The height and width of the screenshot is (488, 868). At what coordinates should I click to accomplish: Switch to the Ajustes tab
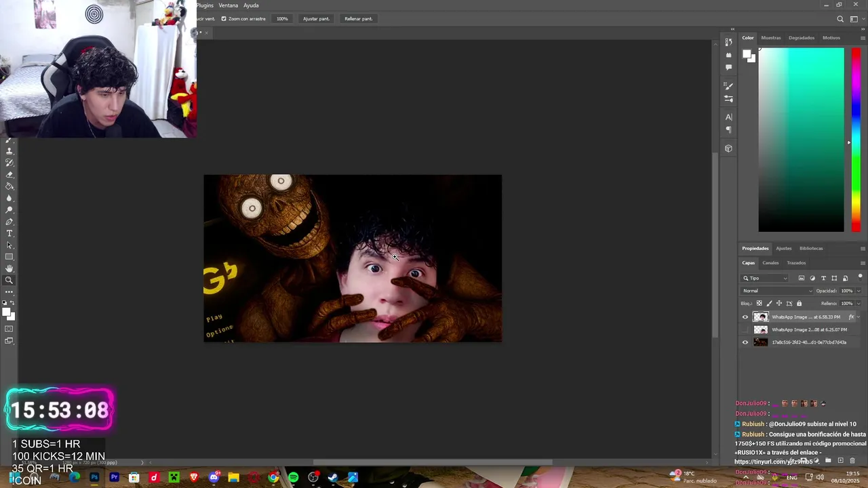tap(784, 249)
